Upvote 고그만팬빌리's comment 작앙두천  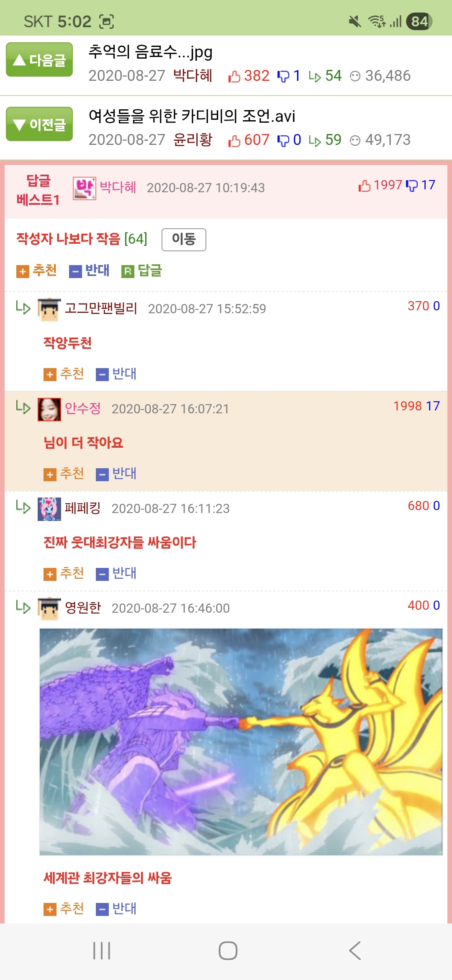pyautogui.click(x=64, y=374)
